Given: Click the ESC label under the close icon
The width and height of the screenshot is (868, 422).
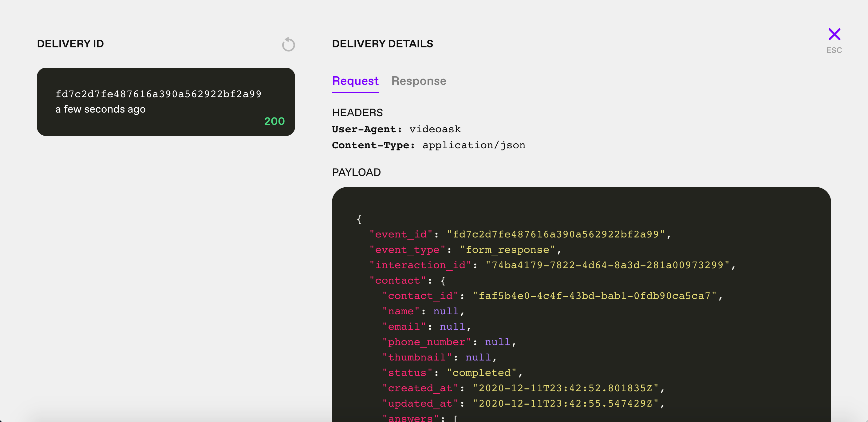Looking at the screenshot, I should pyautogui.click(x=834, y=50).
